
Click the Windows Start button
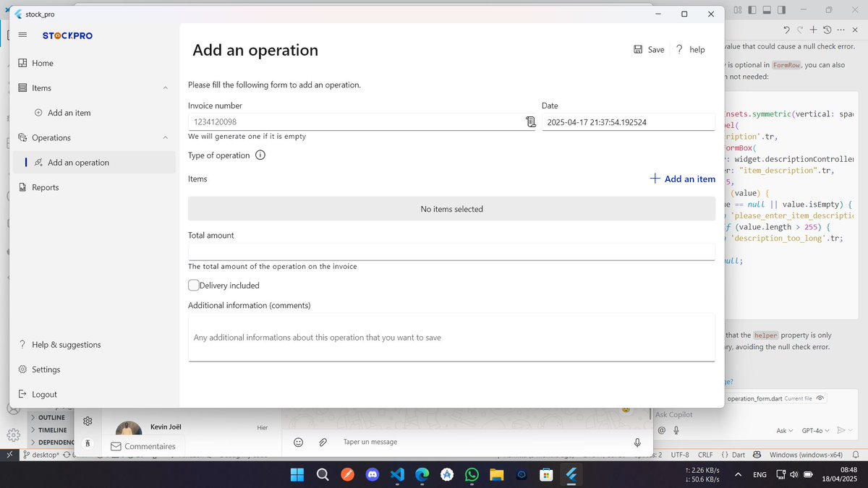point(297,475)
